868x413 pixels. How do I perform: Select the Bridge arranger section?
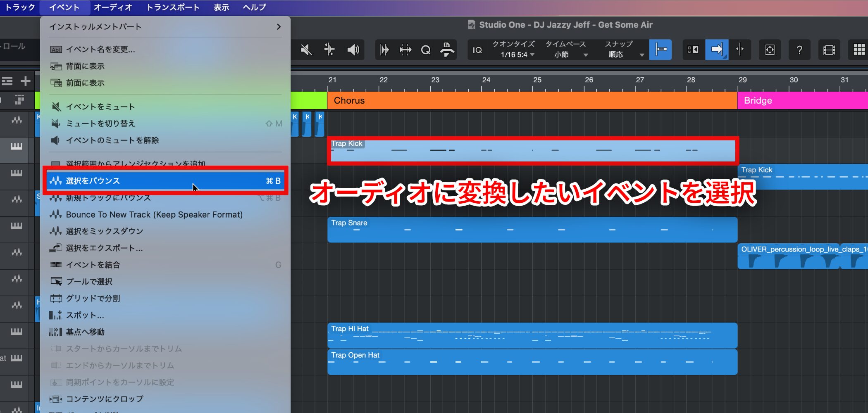(803, 100)
